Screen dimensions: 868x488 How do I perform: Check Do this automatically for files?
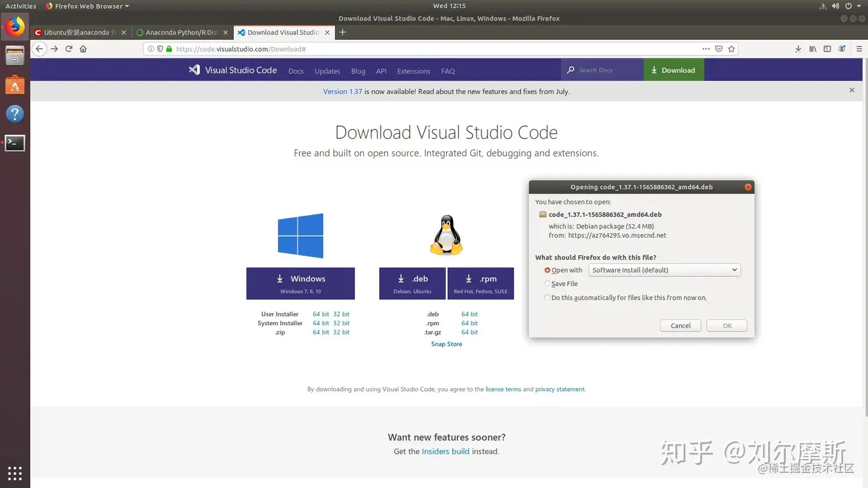547,298
